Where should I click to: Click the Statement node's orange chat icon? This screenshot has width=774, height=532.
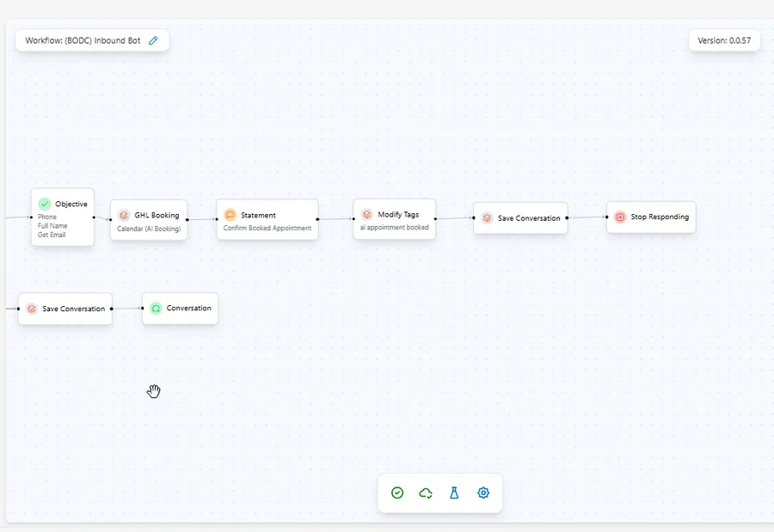tap(230, 215)
